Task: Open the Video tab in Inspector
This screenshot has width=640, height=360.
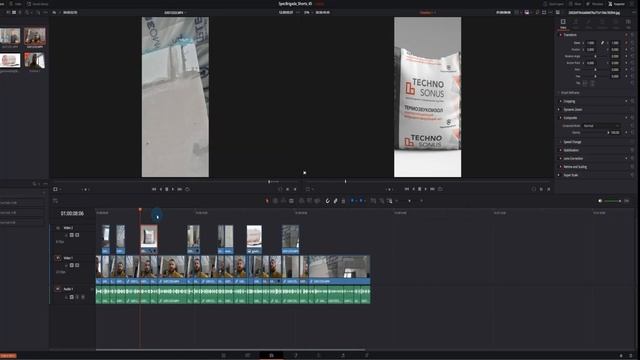Action: (563, 24)
